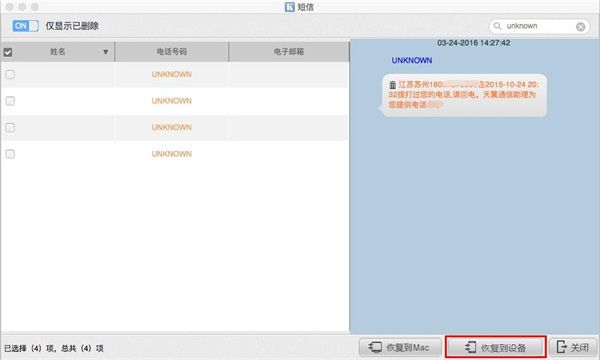
Task: Click the 仅显示已删除 label
Action: coord(72,26)
